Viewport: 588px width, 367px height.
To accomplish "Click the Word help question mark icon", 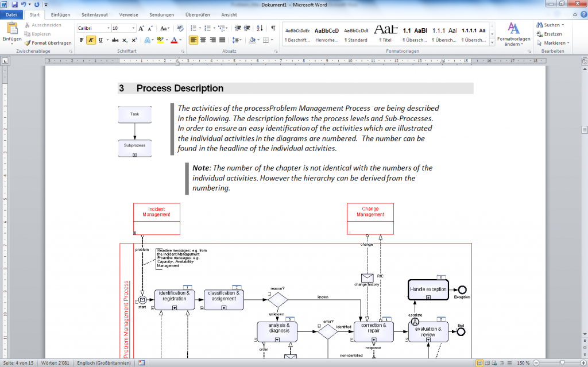I will tap(583, 14).
